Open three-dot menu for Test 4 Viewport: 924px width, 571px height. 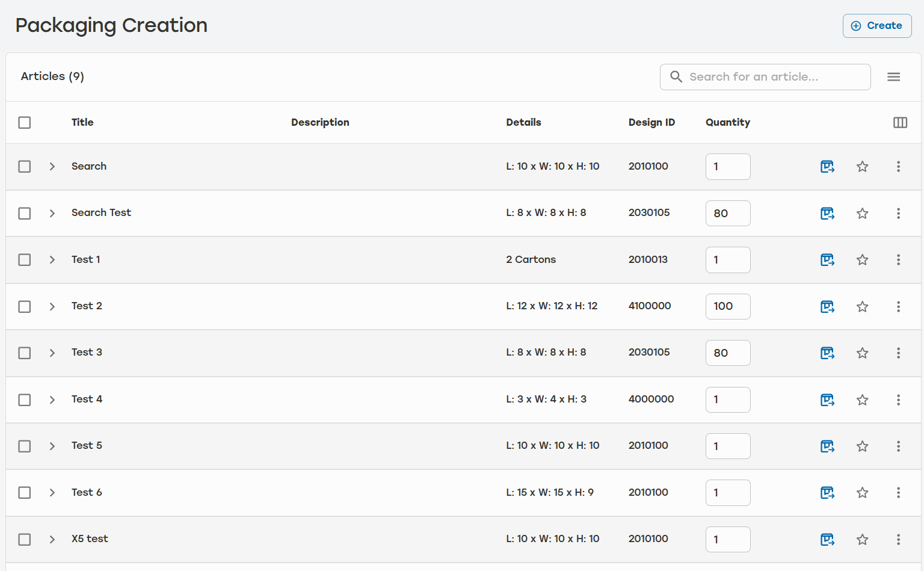click(x=898, y=400)
